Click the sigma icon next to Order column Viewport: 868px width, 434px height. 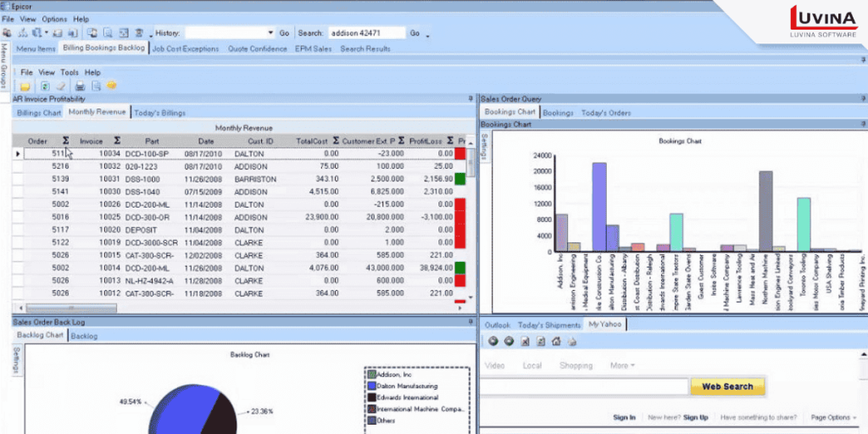66,141
